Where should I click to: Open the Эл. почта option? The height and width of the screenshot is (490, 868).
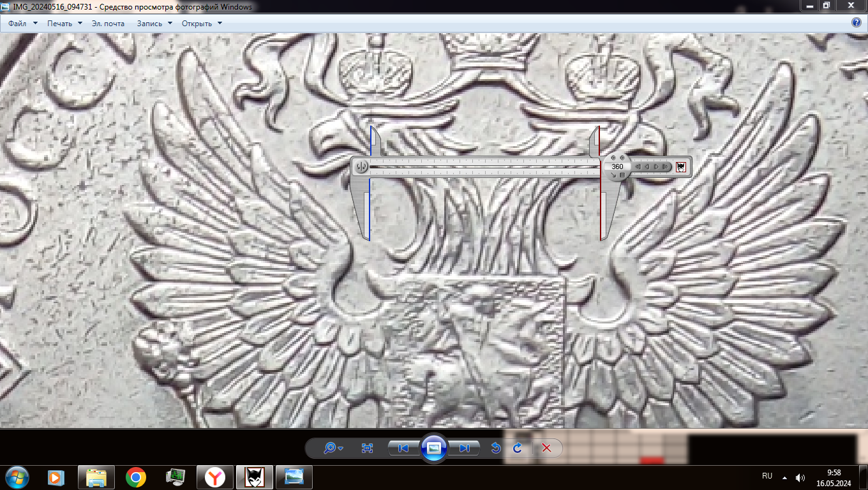pos(108,24)
